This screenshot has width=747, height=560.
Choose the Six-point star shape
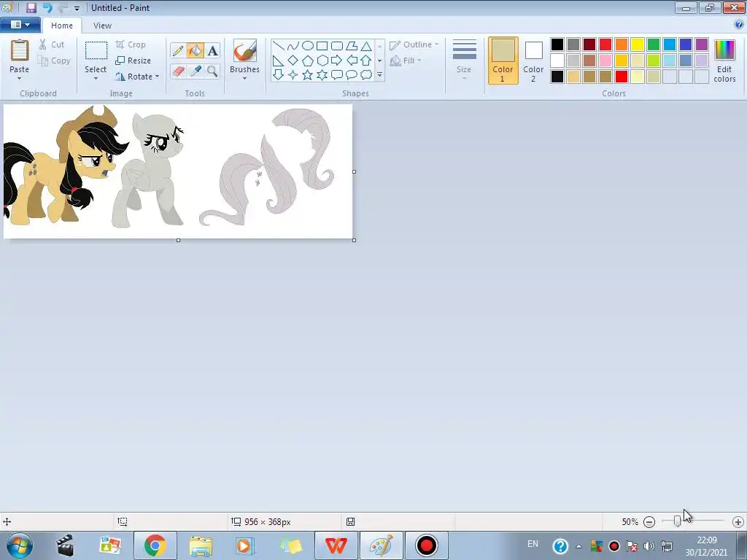coord(322,75)
